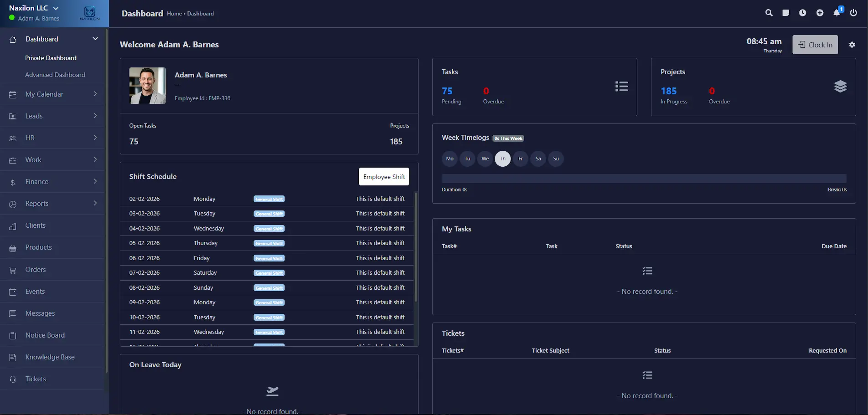Image resolution: width=868 pixels, height=415 pixels.
Task: Click Home breadcrumb link
Action: tap(174, 14)
